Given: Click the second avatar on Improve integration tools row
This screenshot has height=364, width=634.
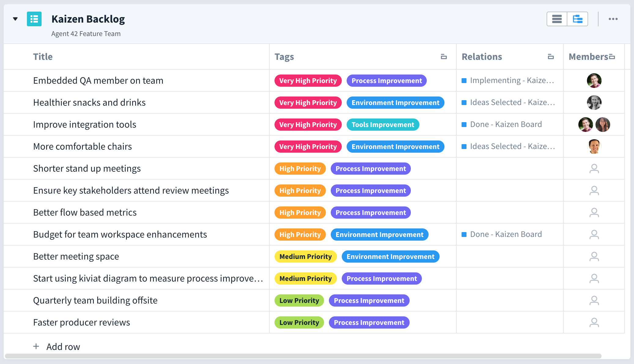Looking at the screenshot, I should click(x=603, y=124).
